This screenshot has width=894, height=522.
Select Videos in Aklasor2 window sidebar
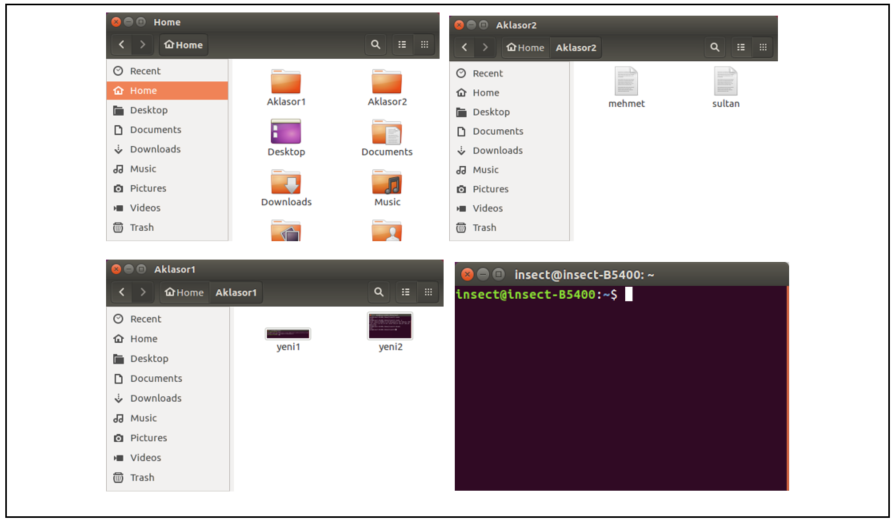click(x=510, y=208)
